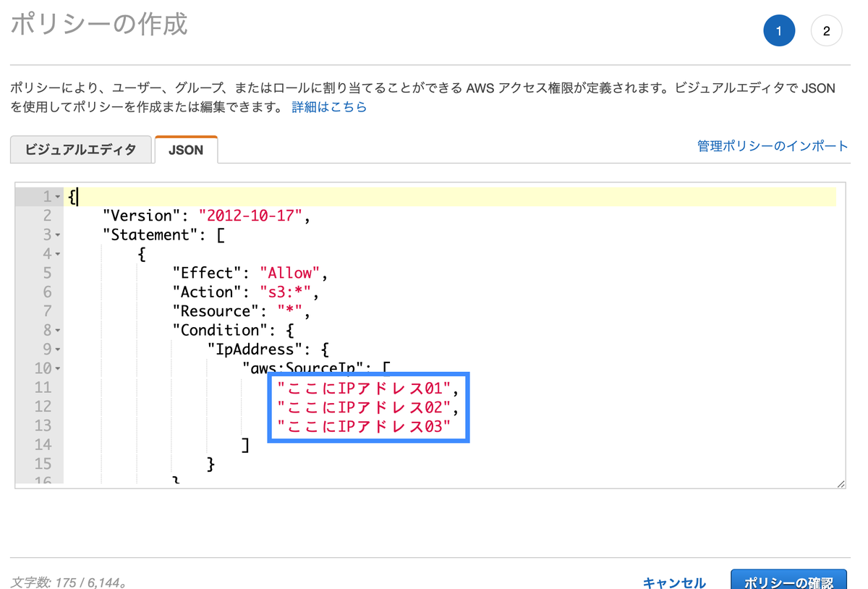868x589 pixels.
Task: Collapse the Statement fold arrow on line 3
Action: point(57,235)
